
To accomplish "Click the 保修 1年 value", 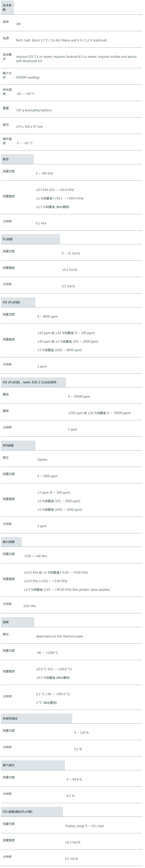I will click(x=18, y=24).
